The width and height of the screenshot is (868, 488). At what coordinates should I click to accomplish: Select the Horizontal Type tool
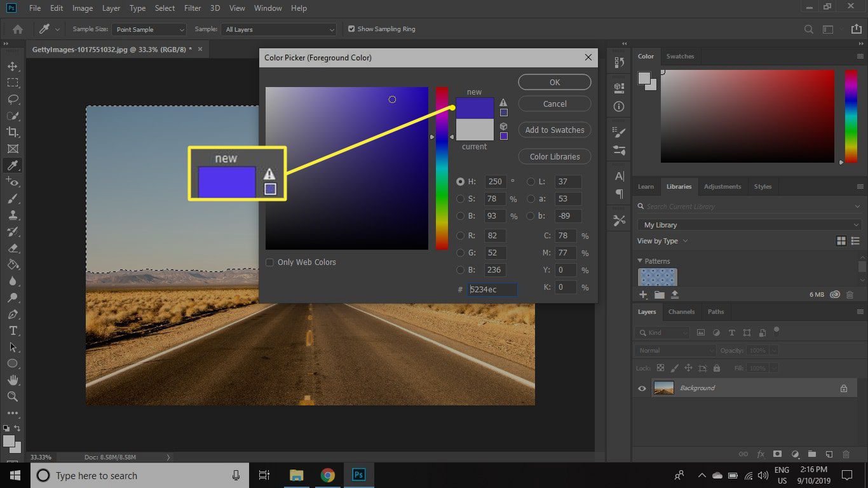[x=12, y=330]
